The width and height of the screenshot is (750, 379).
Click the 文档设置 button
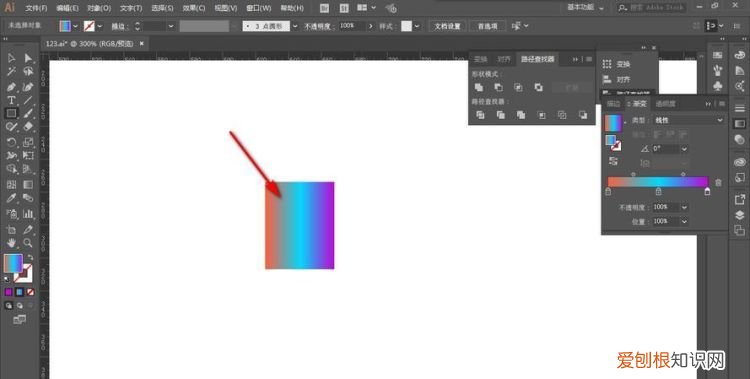(447, 26)
